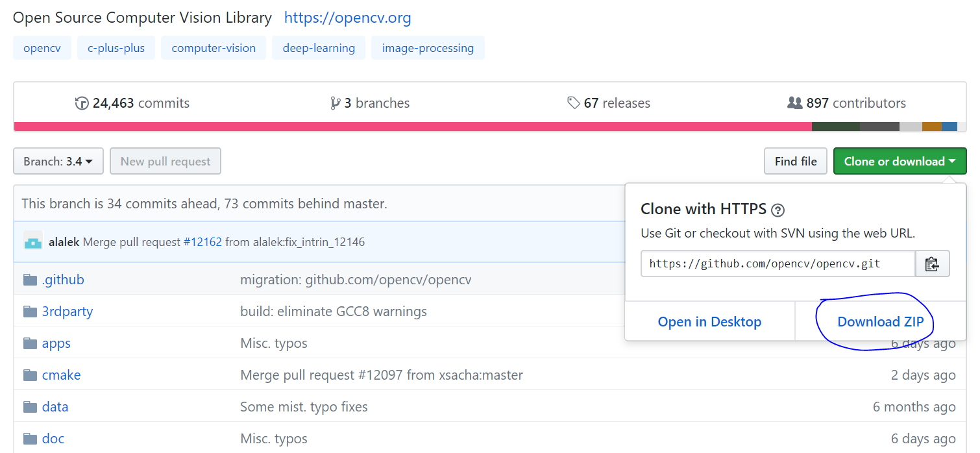Open the cmake folder
The height and width of the screenshot is (453, 980).
[62, 375]
